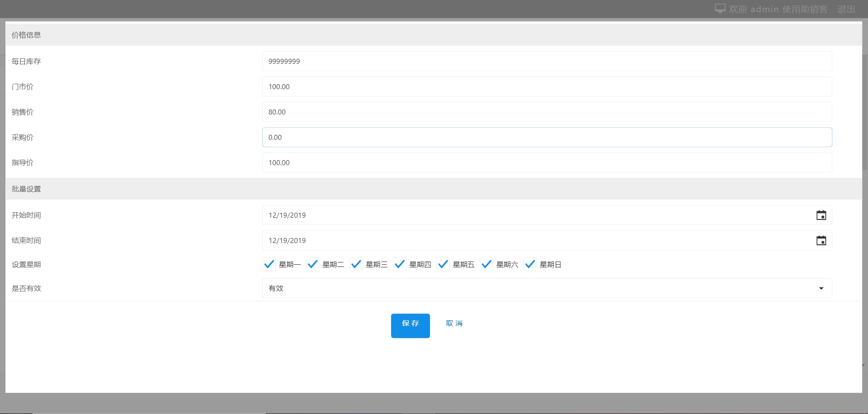The width and height of the screenshot is (868, 414).
Task: Click the 采购价 input field
Action: 547,137
